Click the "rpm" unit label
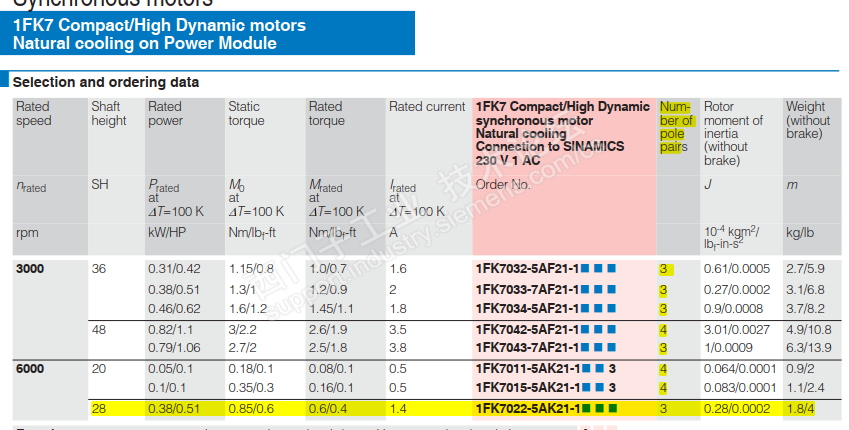This screenshot has width=849, height=430. (x=27, y=233)
